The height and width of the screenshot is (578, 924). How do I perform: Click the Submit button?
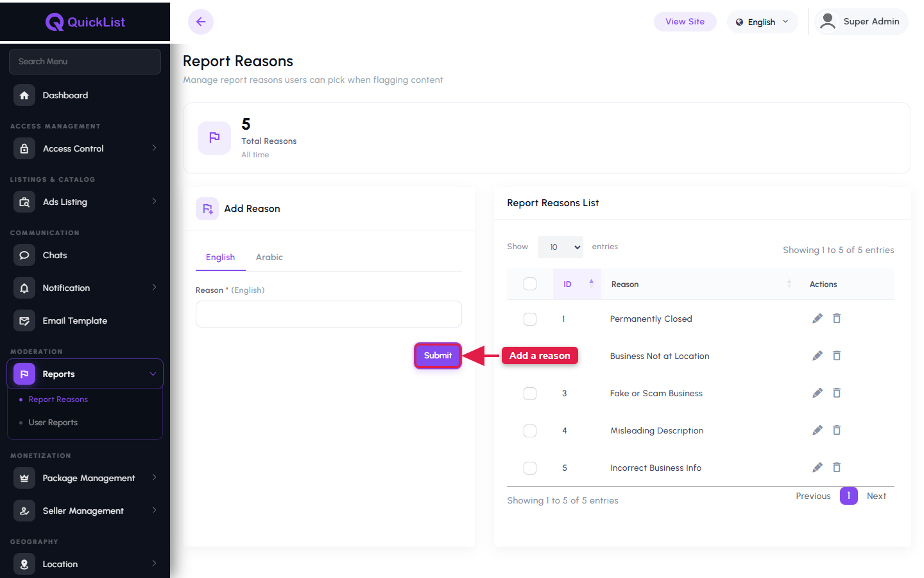(x=438, y=356)
